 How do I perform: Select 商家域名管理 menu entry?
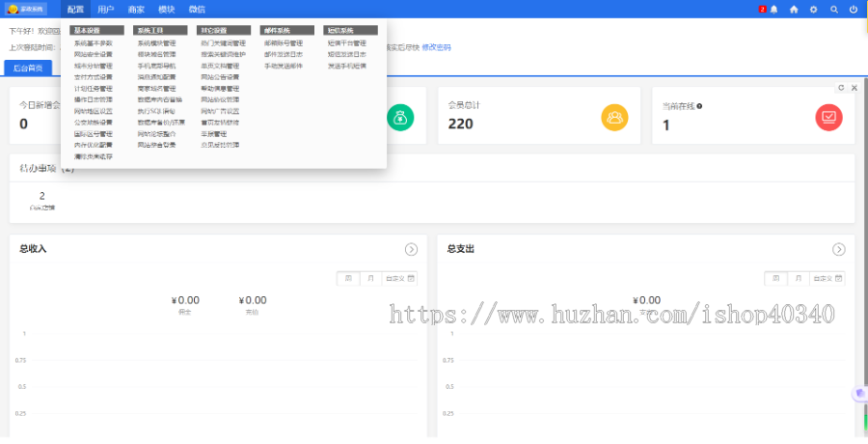156,88
